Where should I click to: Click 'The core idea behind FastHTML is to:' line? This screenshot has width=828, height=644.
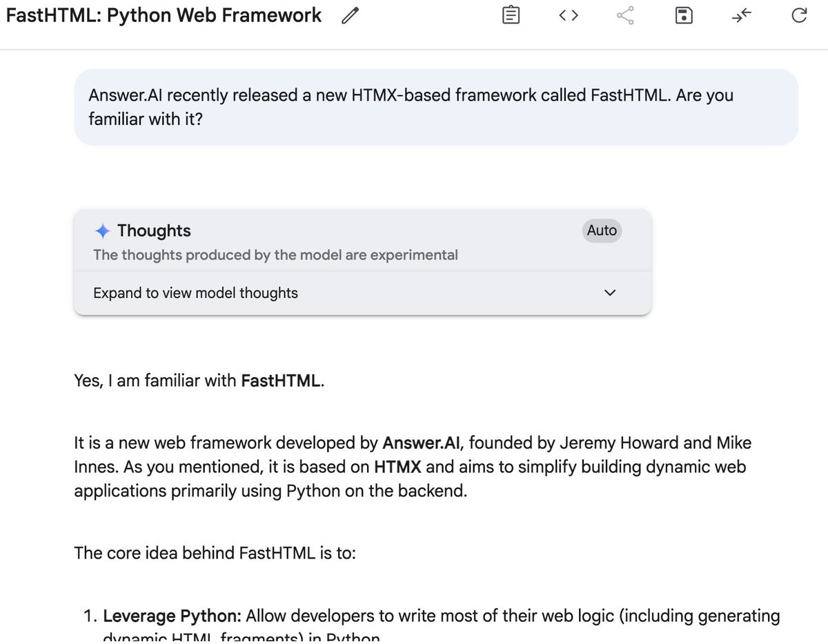coord(215,554)
